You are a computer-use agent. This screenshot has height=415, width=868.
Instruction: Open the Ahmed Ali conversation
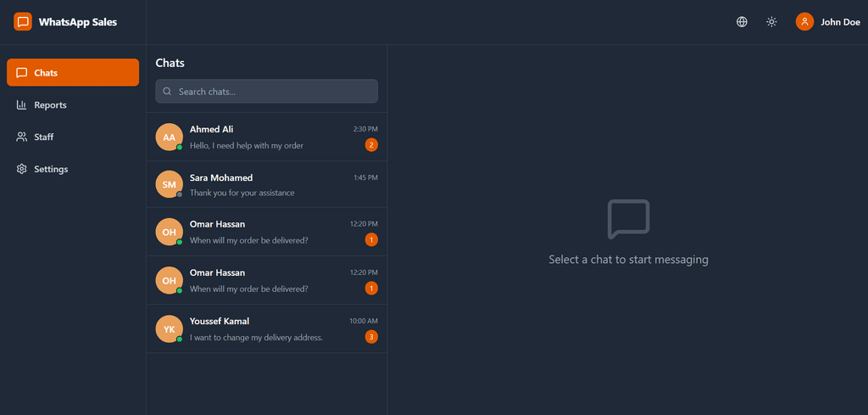pyautogui.click(x=266, y=137)
